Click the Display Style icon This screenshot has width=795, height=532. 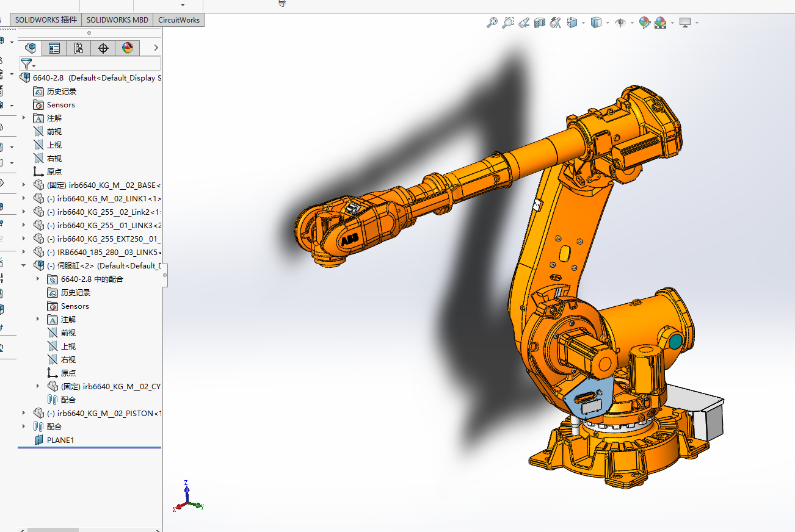coord(597,23)
